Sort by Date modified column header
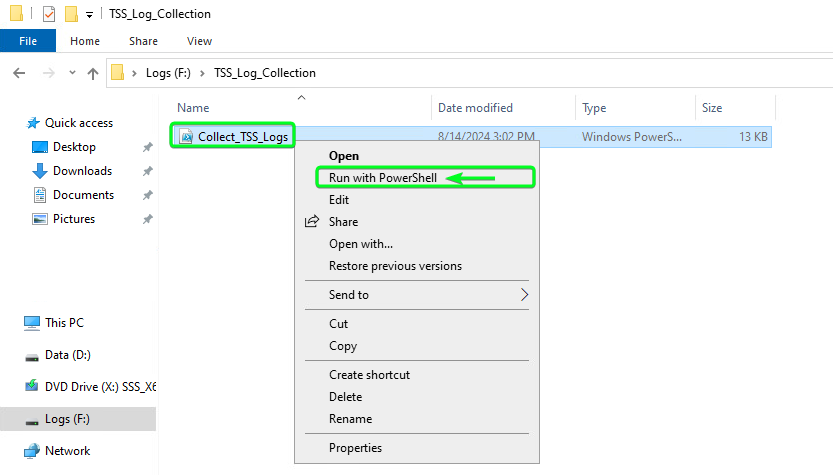 (x=475, y=108)
